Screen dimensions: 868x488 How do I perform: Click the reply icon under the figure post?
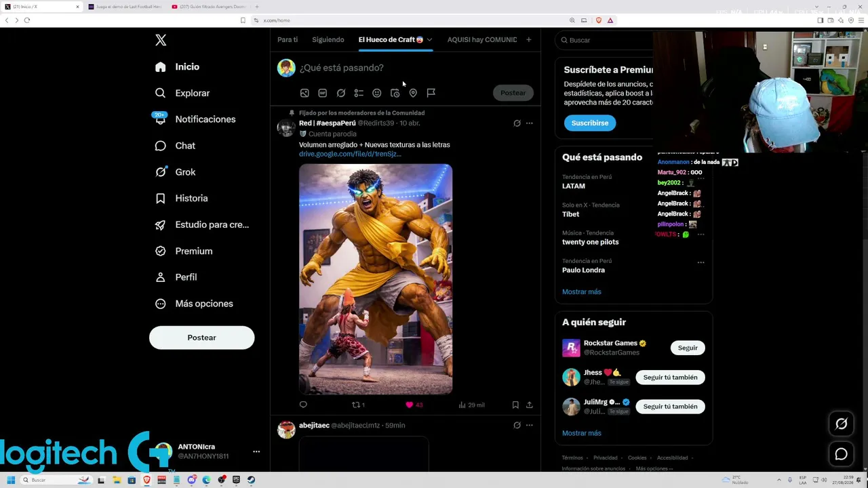click(x=303, y=405)
